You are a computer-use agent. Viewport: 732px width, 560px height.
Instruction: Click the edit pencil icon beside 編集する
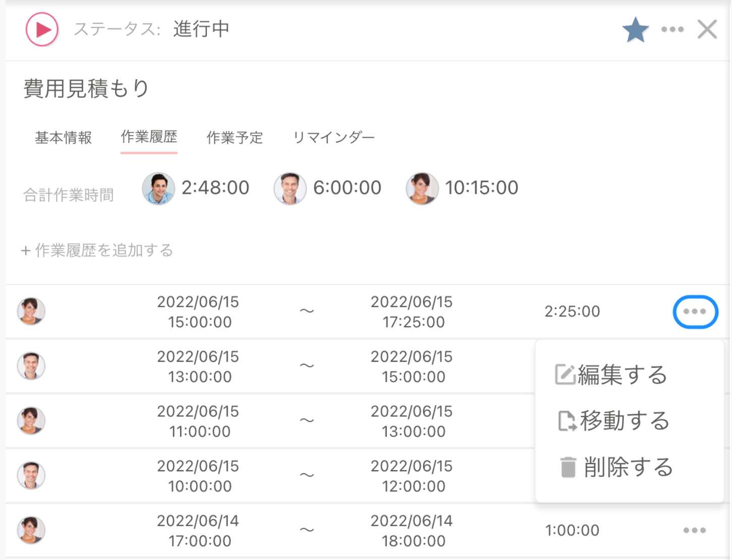(x=565, y=374)
